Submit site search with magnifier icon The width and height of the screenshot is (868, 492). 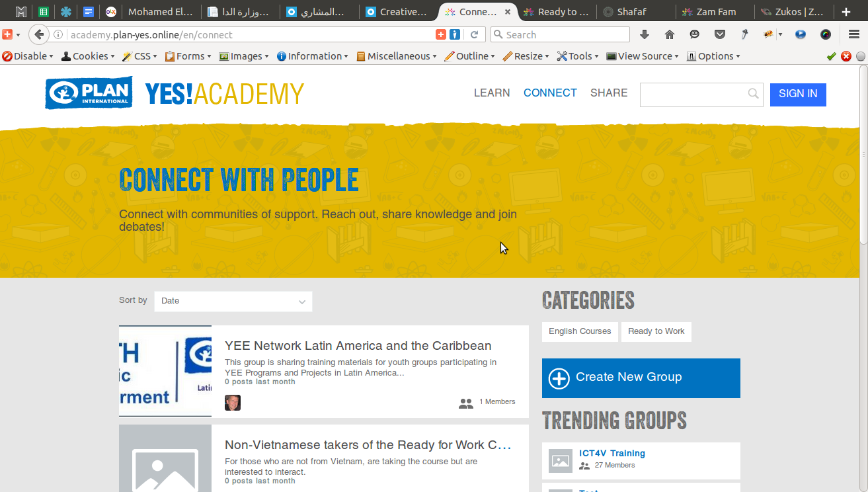click(x=753, y=94)
